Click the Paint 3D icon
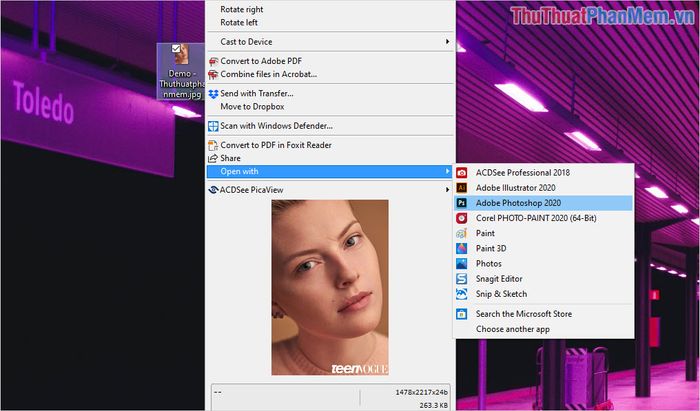700x411 pixels. coord(462,249)
